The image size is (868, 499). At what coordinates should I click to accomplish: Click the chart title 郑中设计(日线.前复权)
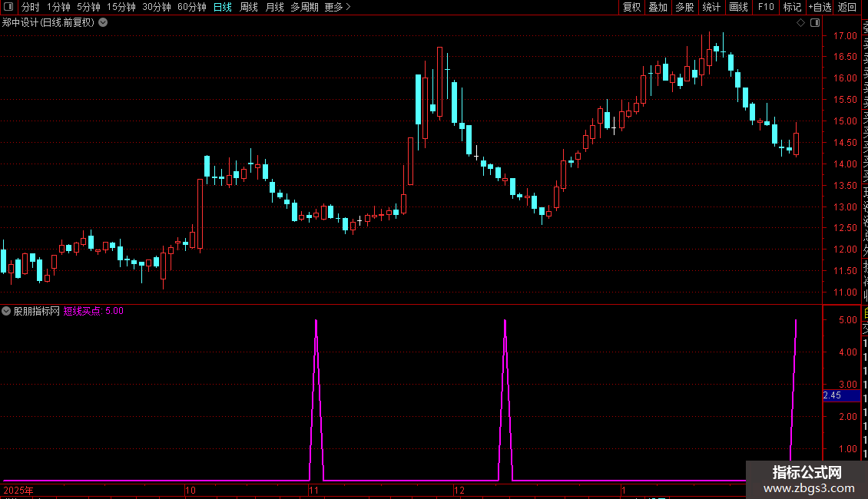48,22
